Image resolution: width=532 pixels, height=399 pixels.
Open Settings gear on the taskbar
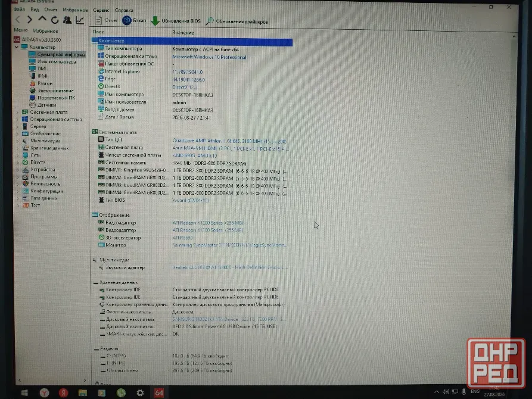coord(140,393)
